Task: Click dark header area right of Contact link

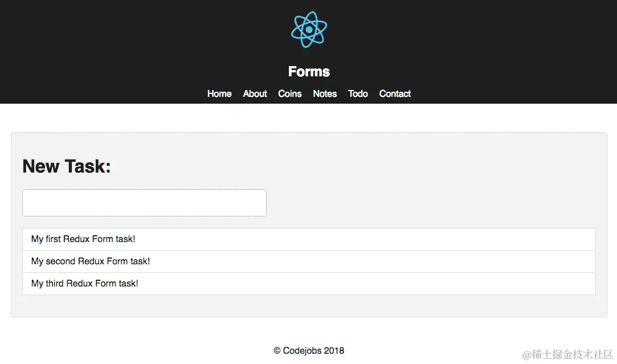Action: pyautogui.click(x=513, y=94)
